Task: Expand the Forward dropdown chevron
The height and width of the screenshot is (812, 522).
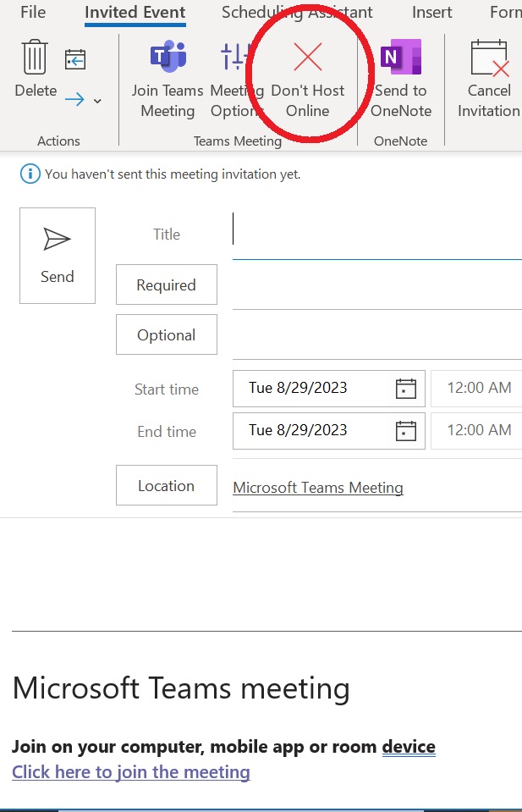Action: tap(97, 101)
